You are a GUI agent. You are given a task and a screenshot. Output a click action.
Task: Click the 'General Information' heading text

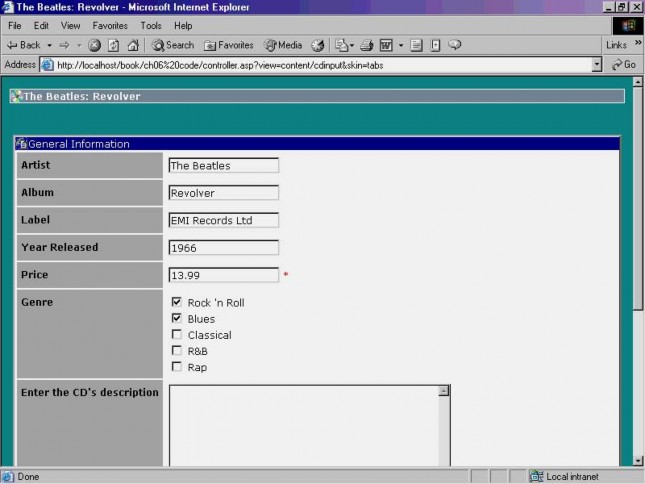(79, 144)
